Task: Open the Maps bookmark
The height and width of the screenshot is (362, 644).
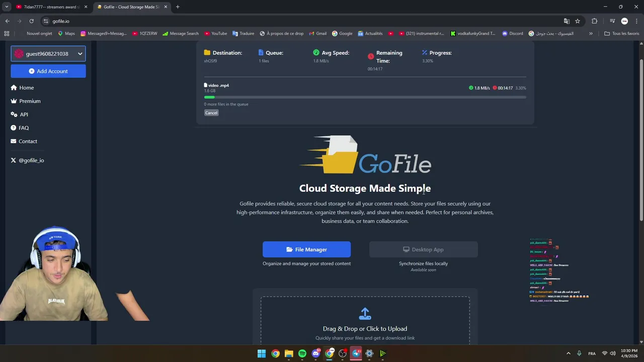Action: point(66,34)
